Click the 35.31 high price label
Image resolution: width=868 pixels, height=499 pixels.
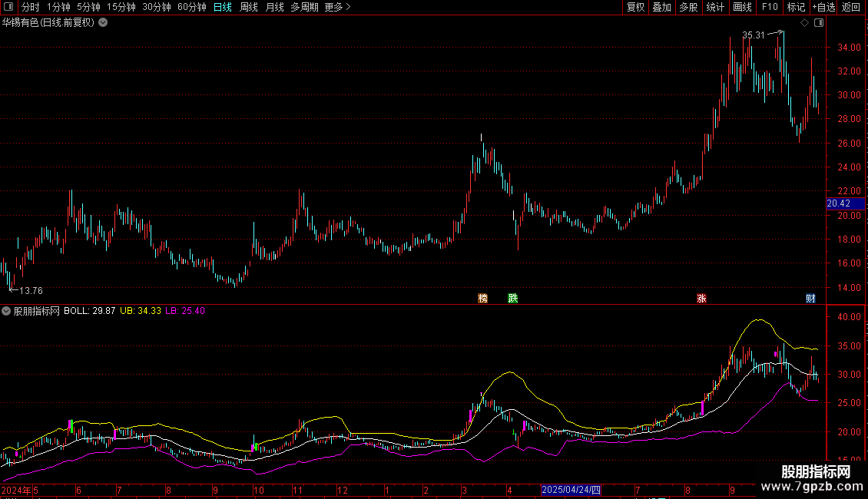pyautogui.click(x=753, y=35)
